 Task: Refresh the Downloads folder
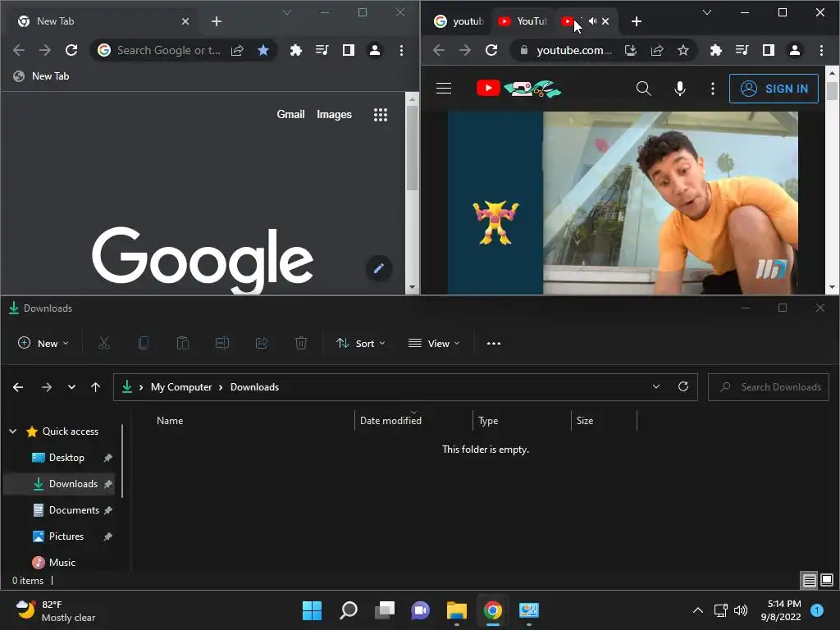683,387
